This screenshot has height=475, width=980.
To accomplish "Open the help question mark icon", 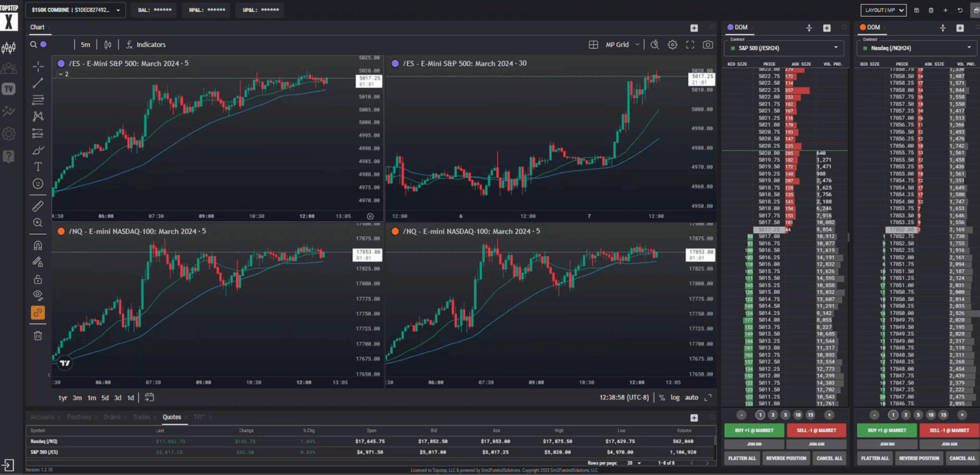I will click(x=9, y=156).
